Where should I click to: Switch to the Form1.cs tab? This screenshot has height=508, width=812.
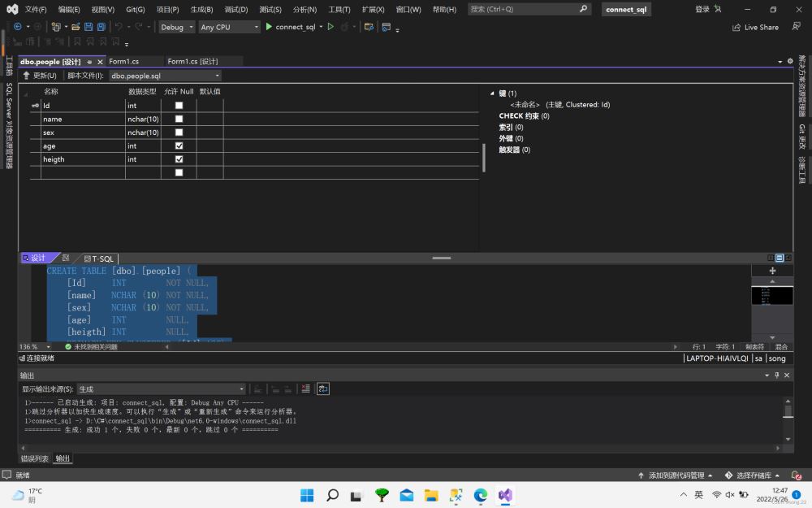coord(123,62)
